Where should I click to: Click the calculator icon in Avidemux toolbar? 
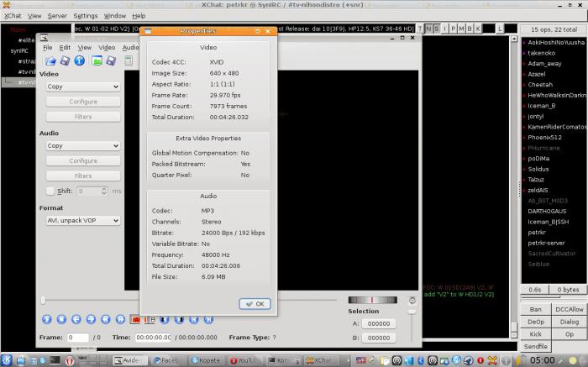129,60
